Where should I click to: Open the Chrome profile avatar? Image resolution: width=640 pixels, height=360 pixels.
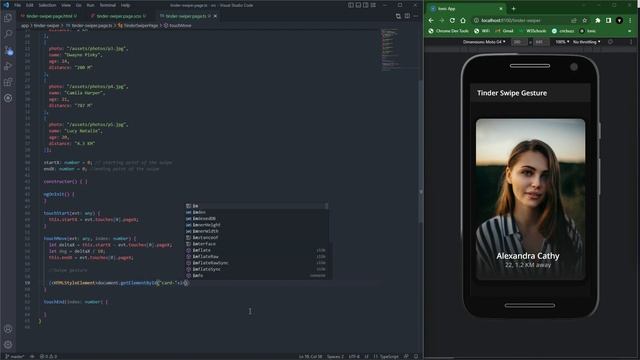pos(619,20)
